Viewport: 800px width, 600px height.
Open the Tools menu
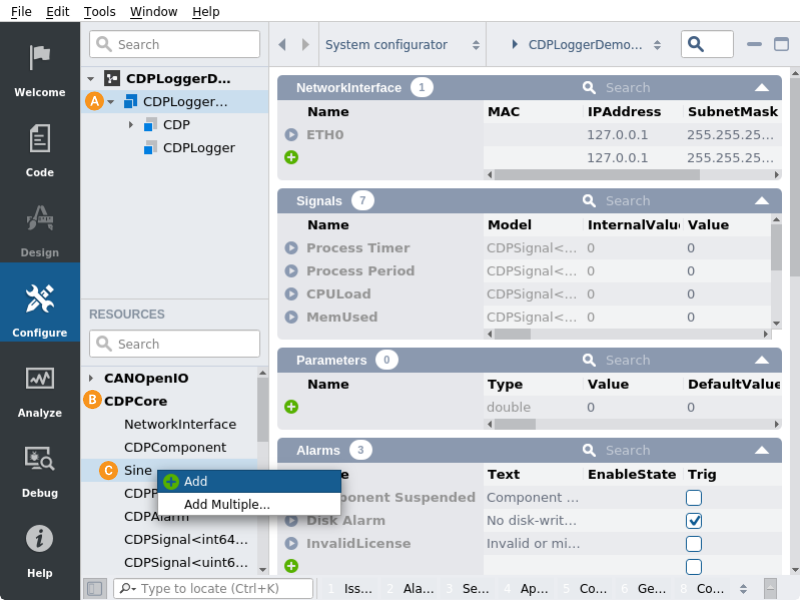coord(100,12)
